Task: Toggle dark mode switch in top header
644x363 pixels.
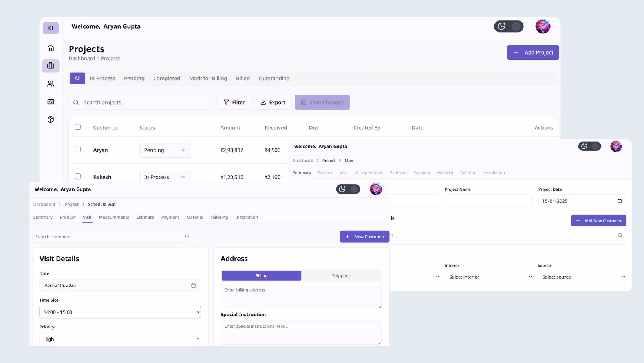Action: 509,26
